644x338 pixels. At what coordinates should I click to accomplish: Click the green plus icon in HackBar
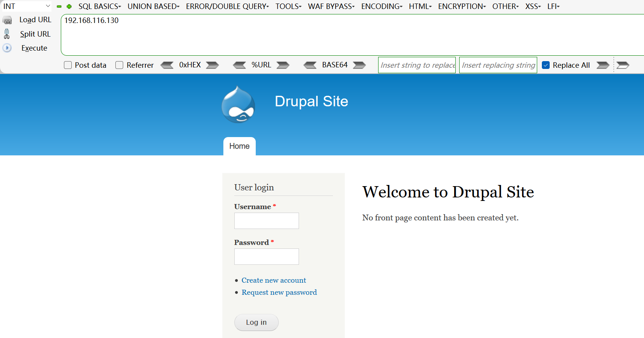69,7
